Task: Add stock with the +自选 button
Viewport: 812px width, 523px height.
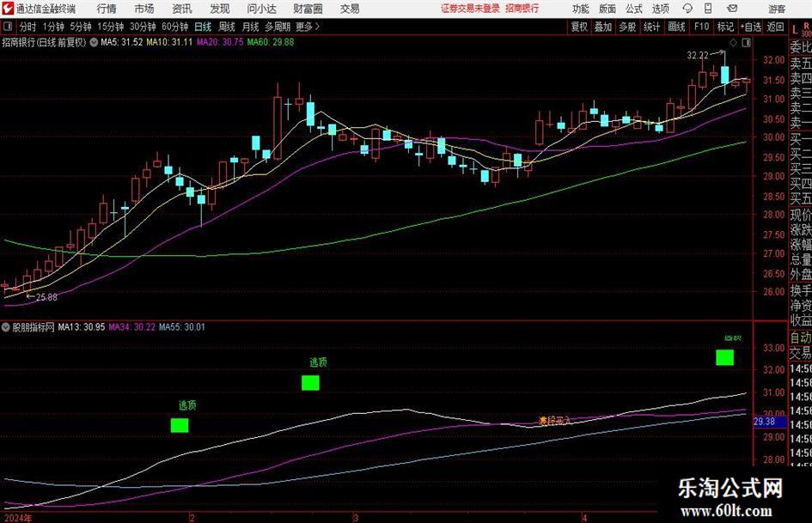Action: point(751,27)
